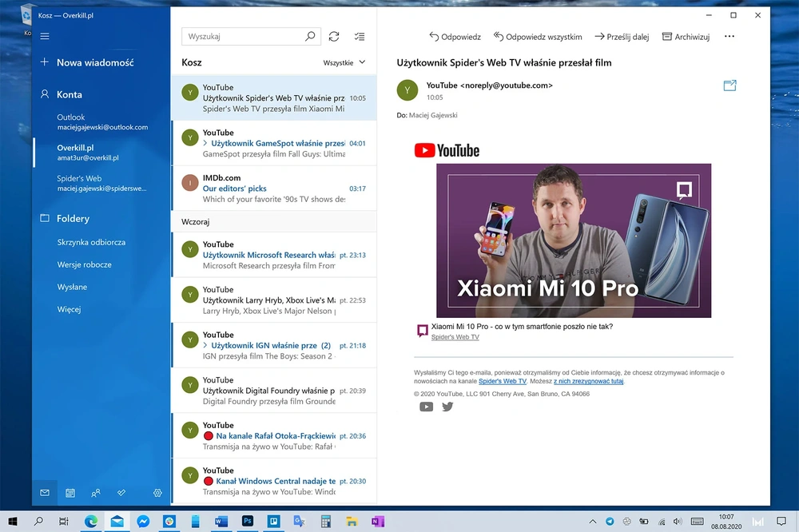Select the Spider's Web account
799x532 pixels.
point(102,184)
